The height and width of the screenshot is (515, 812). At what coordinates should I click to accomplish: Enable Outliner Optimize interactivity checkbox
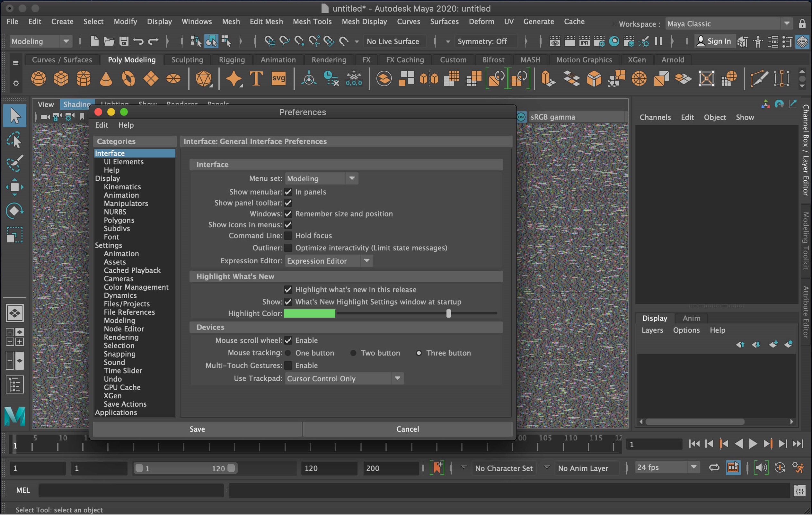click(288, 248)
